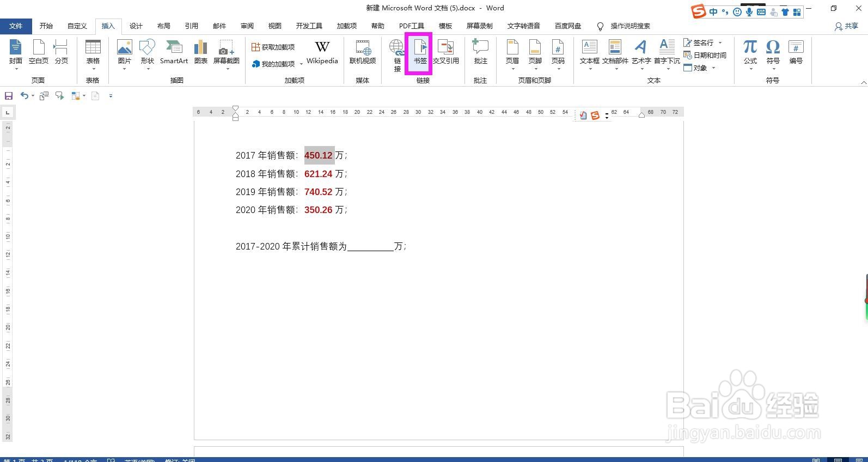Click the tab selector at ruler corner
The width and height of the screenshot is (868, 462).
pyautogui.click(x=8, y=113)
